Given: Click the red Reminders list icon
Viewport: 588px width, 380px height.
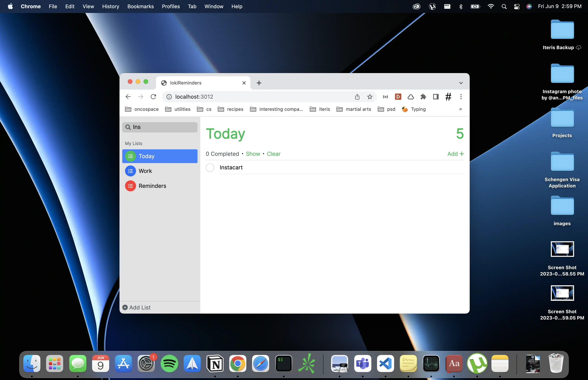Looking at the screenshot, I should (130, 186).
